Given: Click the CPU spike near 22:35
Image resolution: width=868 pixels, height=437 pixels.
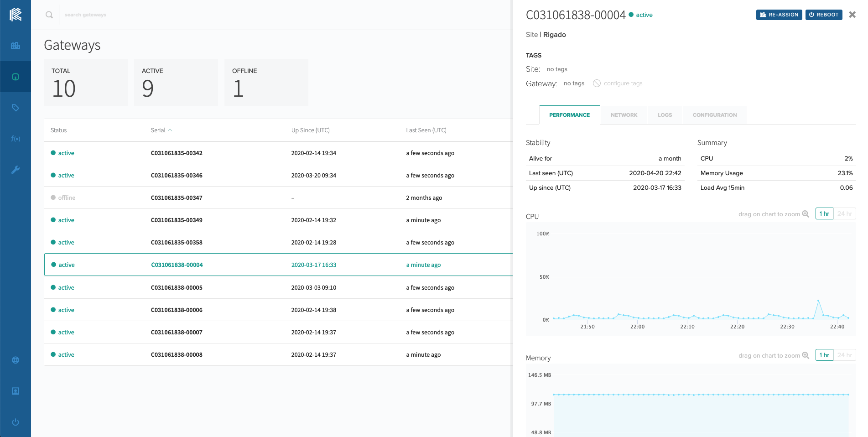Looking at the screenshot, I should click(818, 301).
